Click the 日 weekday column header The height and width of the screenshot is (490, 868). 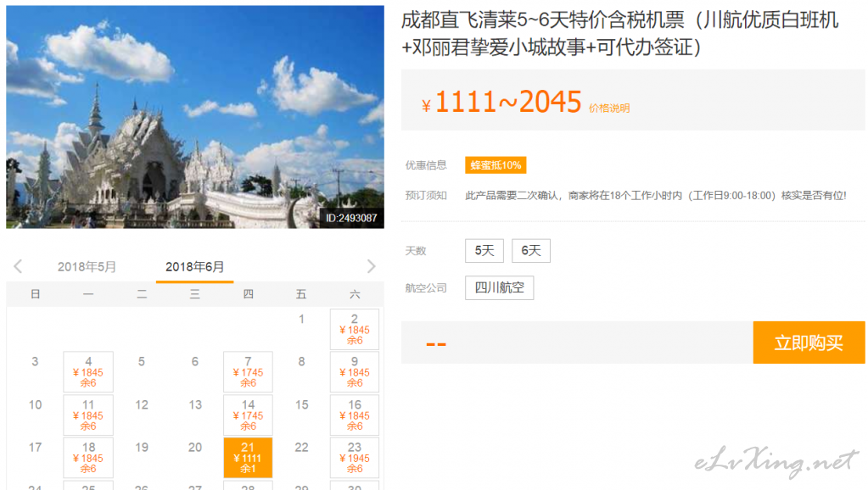tap(35, 294)
